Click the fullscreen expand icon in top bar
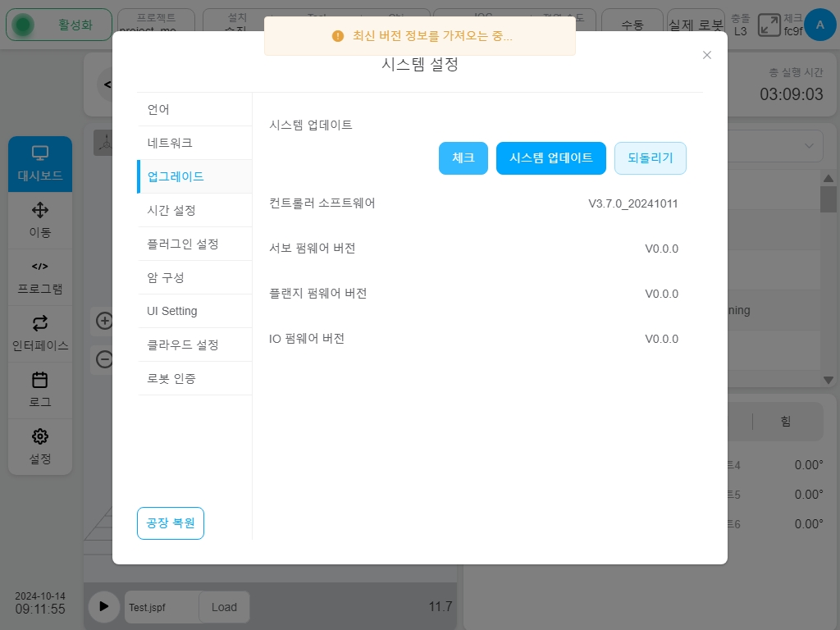The height and width of the screenshot is (630, 840). (769, 25)
